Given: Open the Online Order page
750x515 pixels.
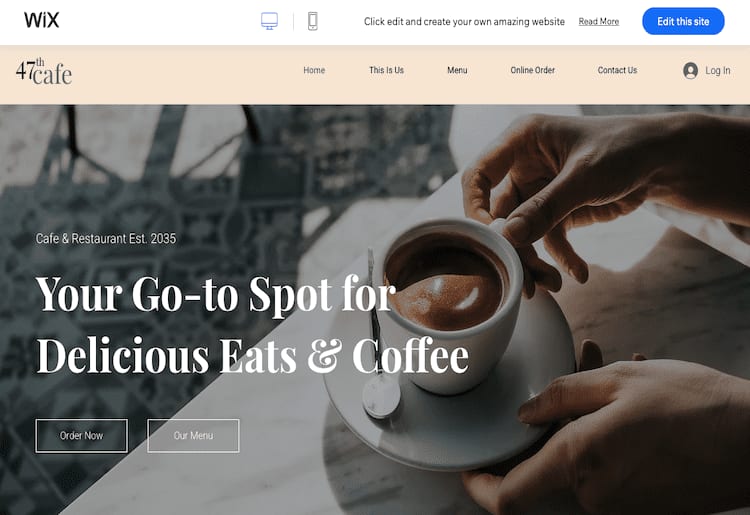Looking at the screenshot, I should [x=532, y=70].
